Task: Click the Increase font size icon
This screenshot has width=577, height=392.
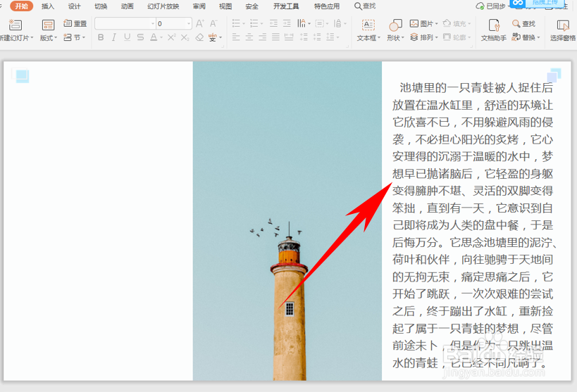Action: pyautogui.click(x=200, y=23)
